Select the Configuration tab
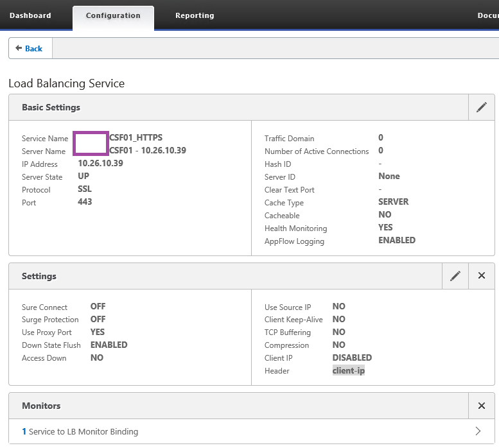The width and height of the screenshot is (499, 448). 113,15
